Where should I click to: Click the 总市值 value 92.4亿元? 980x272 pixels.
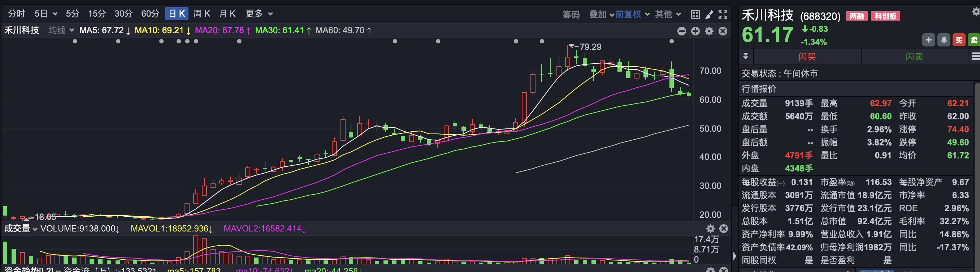(874, 221)
